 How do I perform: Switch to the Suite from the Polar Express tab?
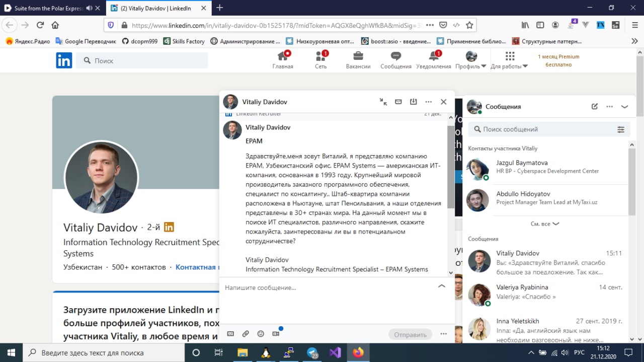(53, 8)
